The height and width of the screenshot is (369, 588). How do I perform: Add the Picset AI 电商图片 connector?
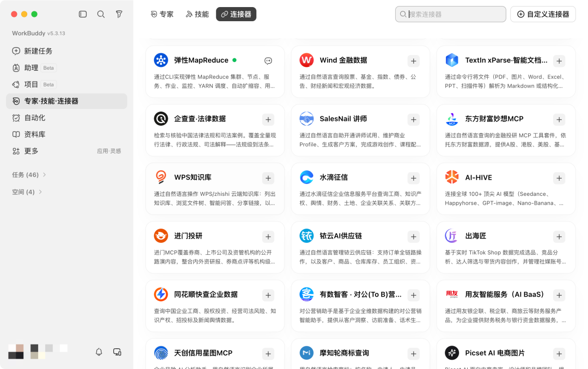[x=559, y=354]
